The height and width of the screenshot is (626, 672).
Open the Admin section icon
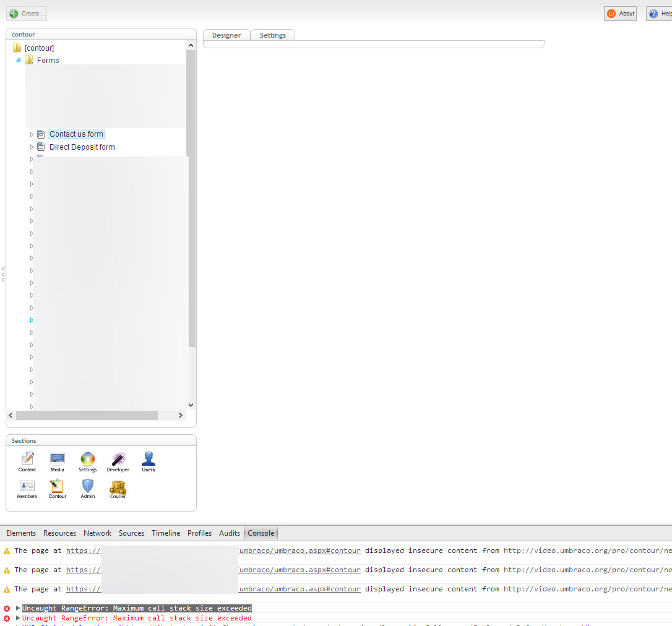click(x=88, y=487)
